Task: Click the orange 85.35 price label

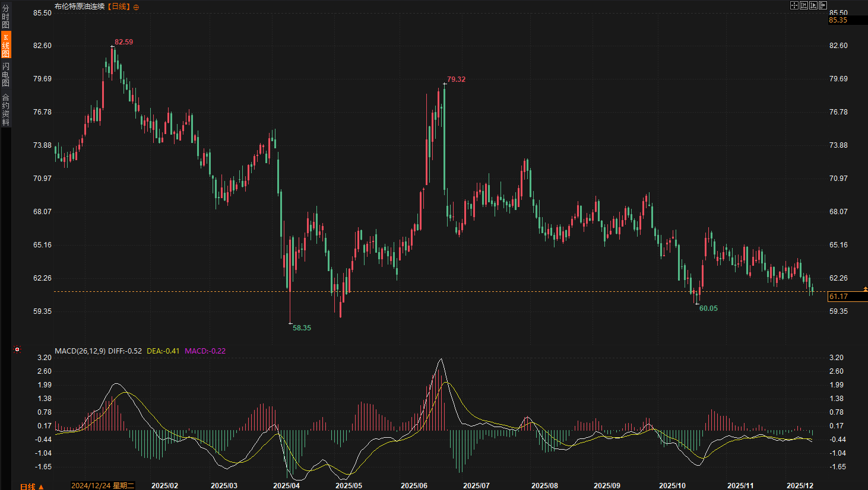Action: [838, 20]
